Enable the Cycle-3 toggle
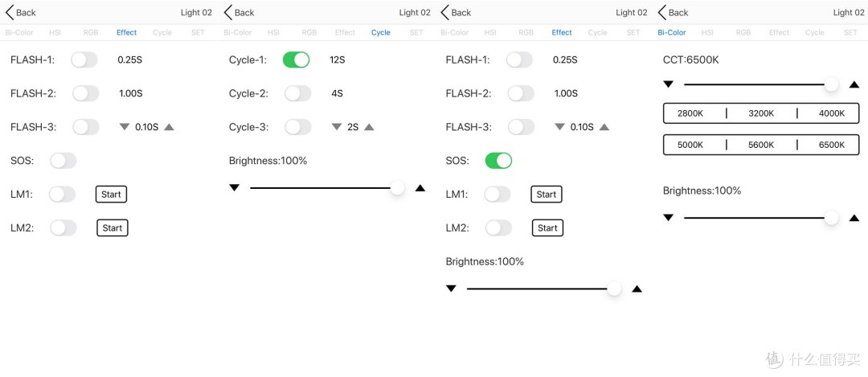 point(298,127)
